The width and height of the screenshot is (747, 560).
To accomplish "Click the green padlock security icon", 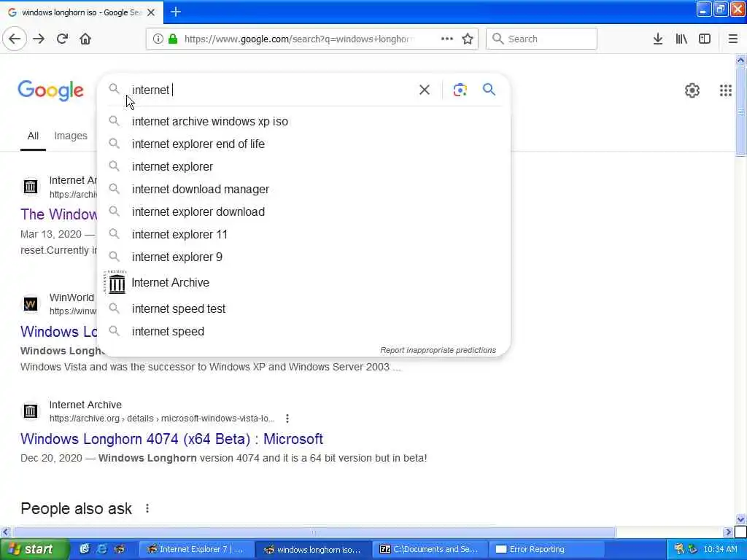I will pyautogui.click(x=173, y=39).
